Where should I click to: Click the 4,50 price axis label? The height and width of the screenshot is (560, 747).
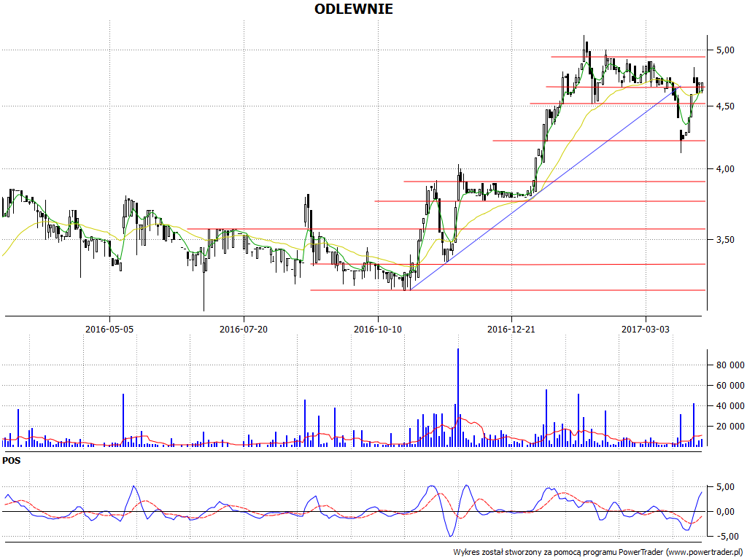pos(724,106)
